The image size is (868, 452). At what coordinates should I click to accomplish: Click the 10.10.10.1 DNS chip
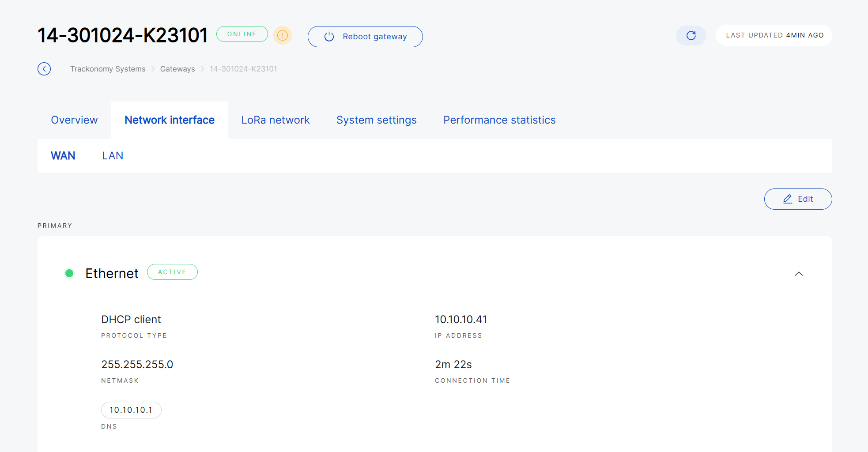(131, 410)
